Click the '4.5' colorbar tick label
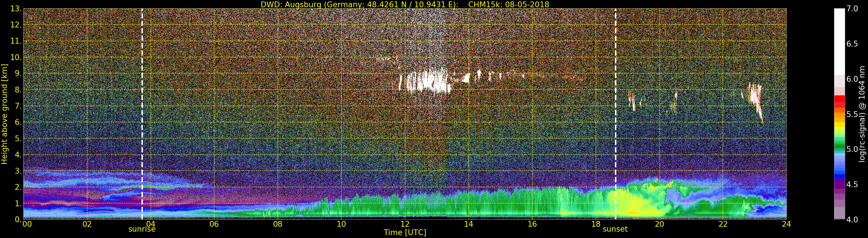The width and height of the screenshot is (868, 238). coord(852,185)
